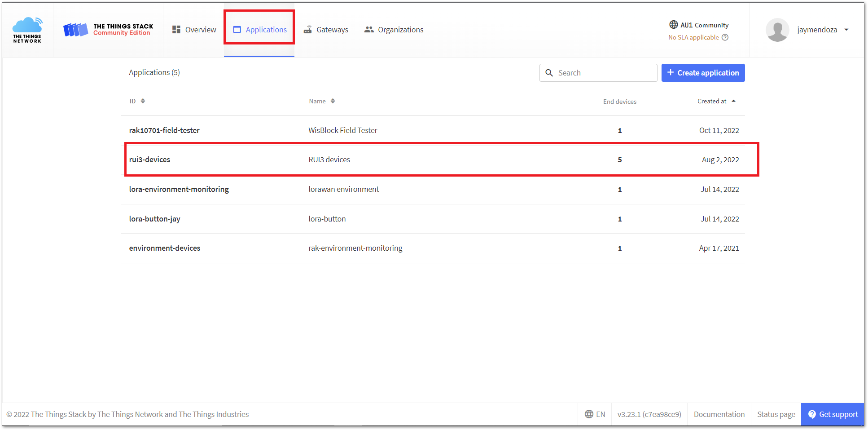Open the Documentation link in footer

719,414
